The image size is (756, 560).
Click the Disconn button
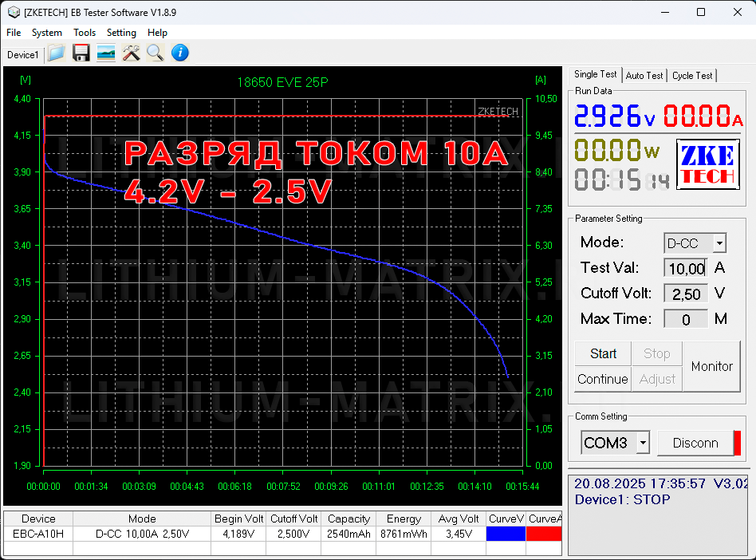[x=695, y=443]
